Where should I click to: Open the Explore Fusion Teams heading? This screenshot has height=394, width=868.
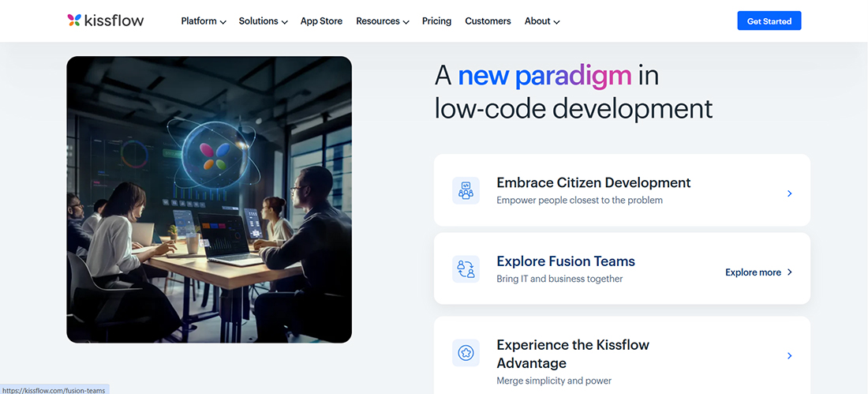tap(566, 261)
